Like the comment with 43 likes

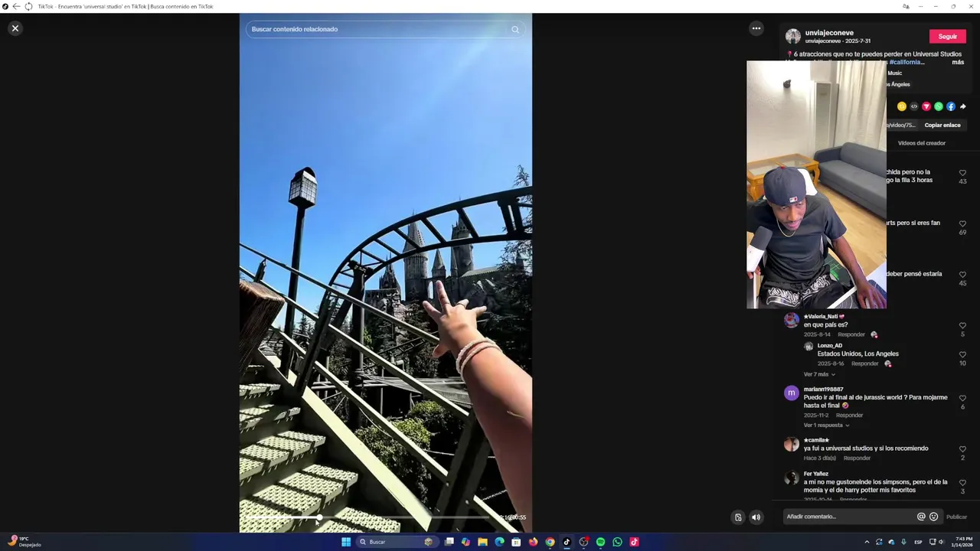[x=962, y=173]
